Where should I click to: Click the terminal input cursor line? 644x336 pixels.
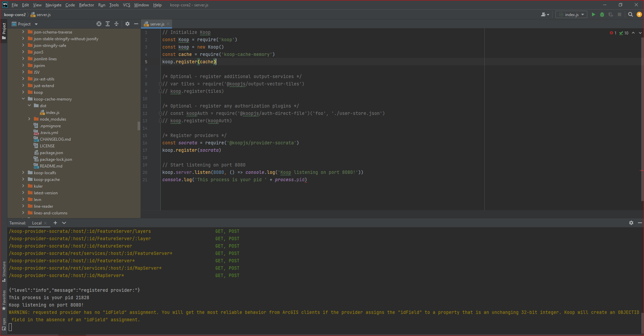[x=10, y=327]
